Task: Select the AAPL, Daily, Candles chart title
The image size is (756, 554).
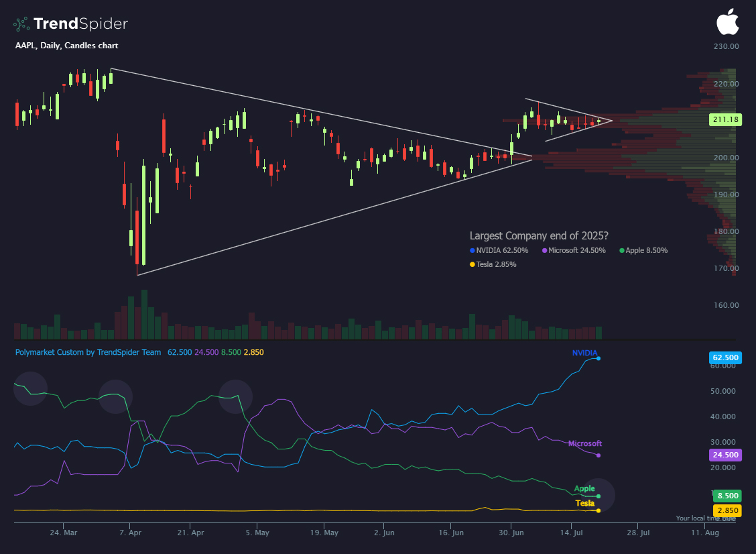Action: 66,46
